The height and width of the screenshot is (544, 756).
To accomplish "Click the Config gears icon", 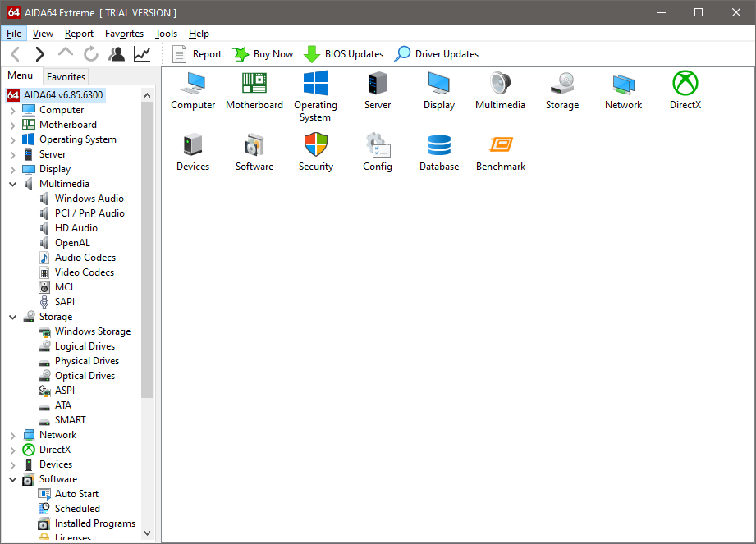I will pyautogui.click(x=378, y=146).
